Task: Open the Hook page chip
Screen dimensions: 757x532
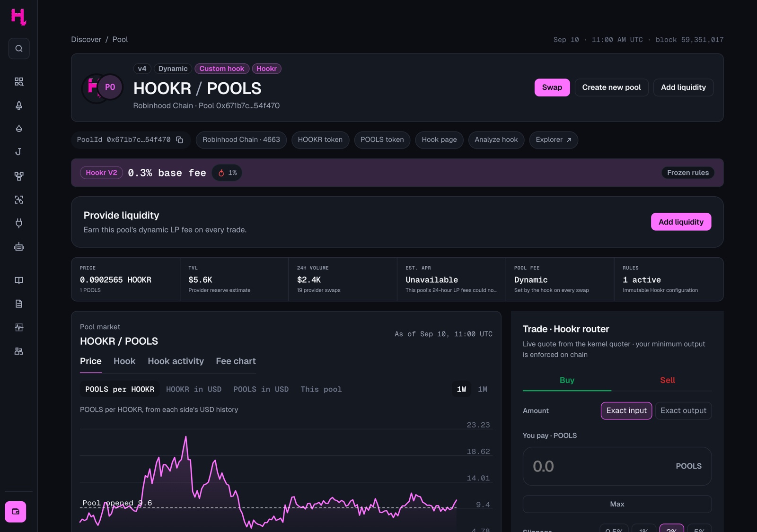Action: [x=439, y=140]
